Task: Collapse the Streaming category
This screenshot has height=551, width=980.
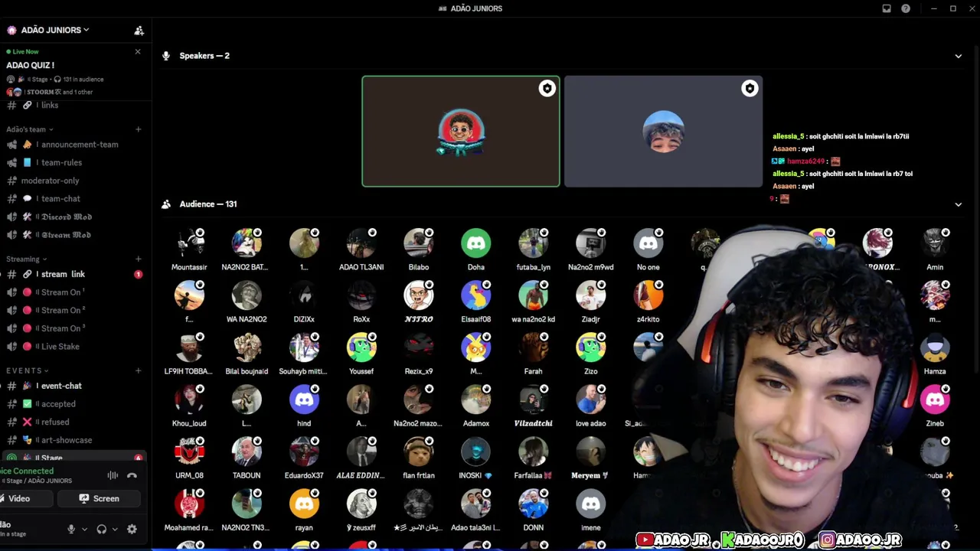Action: point(26,259)
